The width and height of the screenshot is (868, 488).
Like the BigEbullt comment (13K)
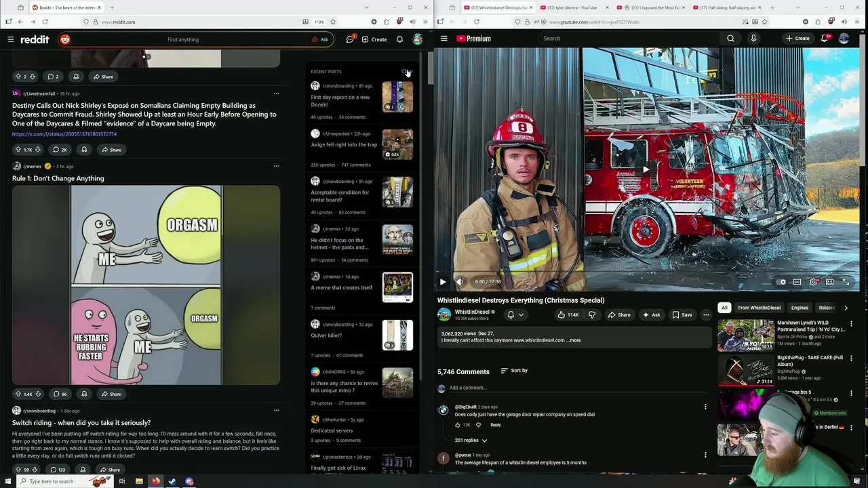[458, 425]
